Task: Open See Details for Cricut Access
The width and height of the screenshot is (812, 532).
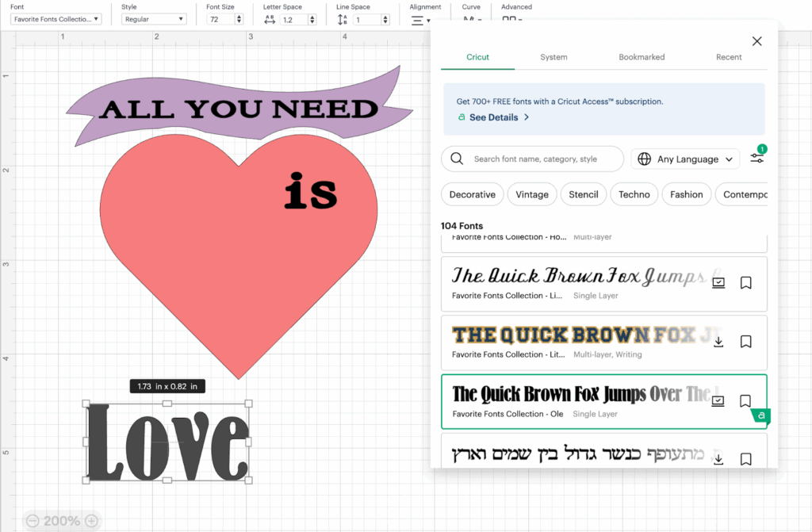Action: (493, 117)
